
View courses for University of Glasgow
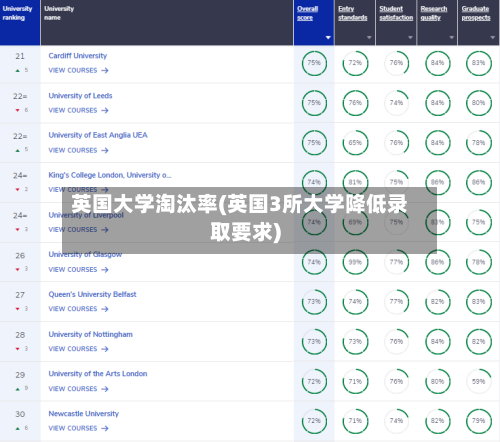click(78, 270)
